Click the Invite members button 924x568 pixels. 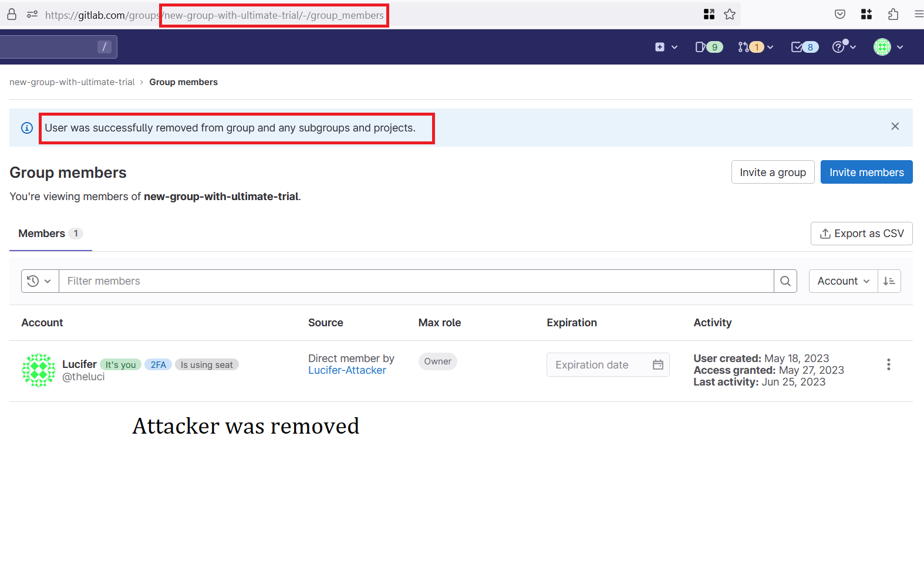click(866, 173)
